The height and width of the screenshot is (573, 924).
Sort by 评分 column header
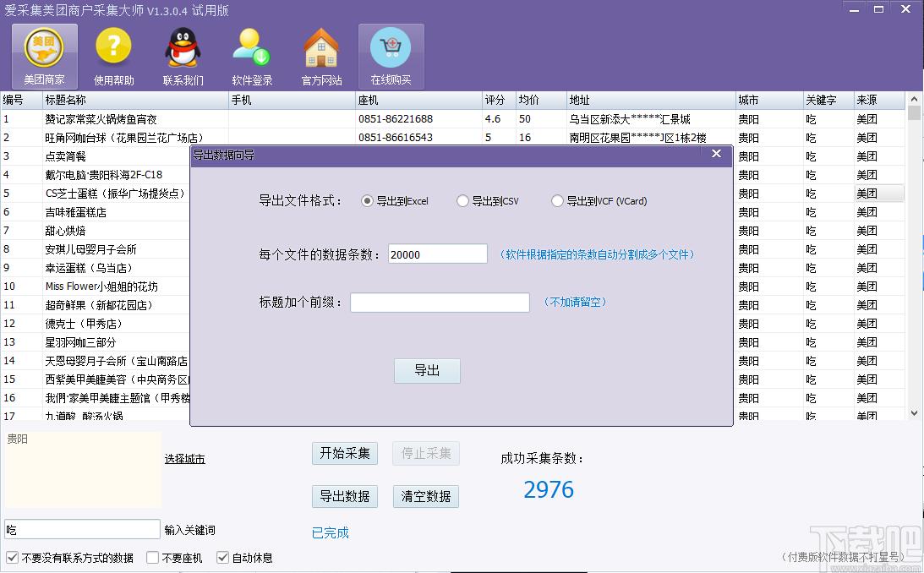point(499,100)
